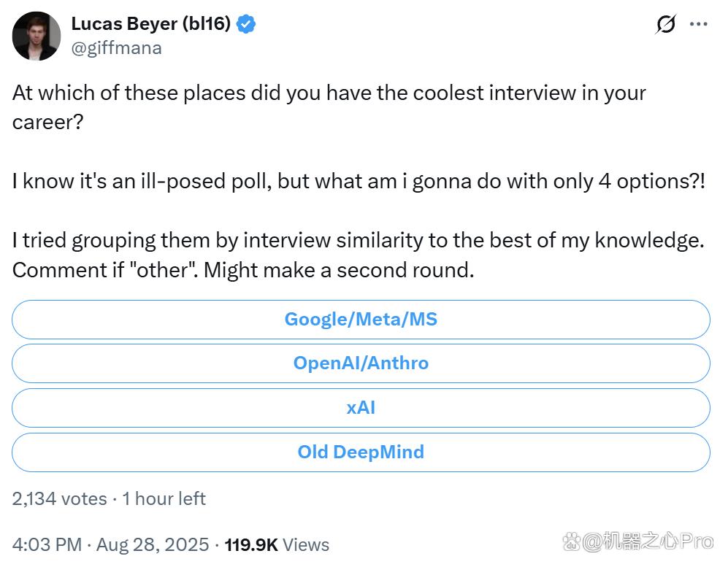Image resolution: width=728 pixels, height=567 pixels.
Task: Click the Grok slashed-circle icon
Action: [x=665, y=24]
